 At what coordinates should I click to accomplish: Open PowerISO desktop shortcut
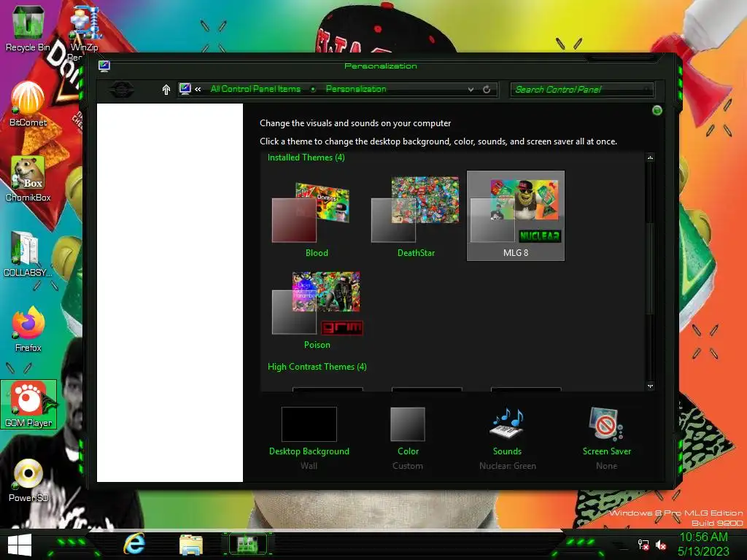pyautogui.click(x=28, y=480)
